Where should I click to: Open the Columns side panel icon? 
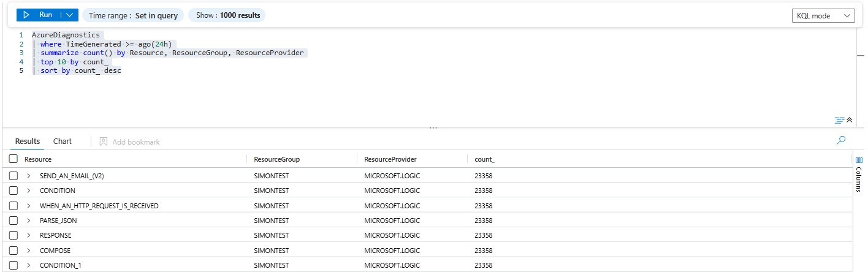pyautogui.click(x=858, y=161)
